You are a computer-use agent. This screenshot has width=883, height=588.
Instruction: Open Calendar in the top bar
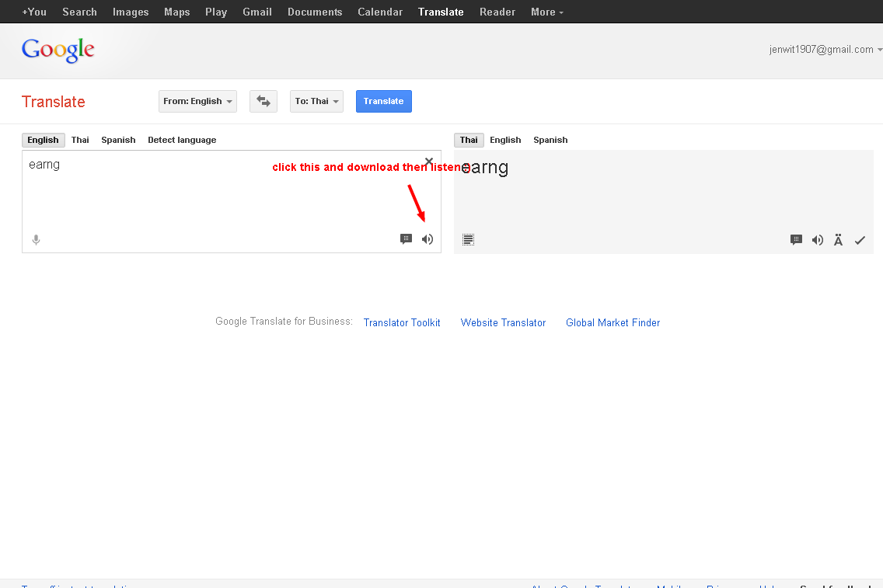tap(380, 12)
